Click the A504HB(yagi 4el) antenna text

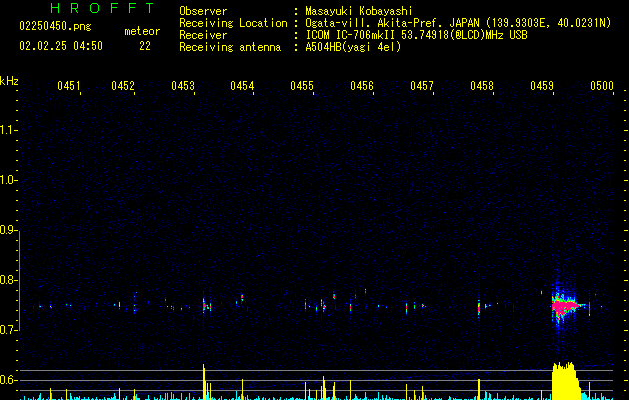coord(353,47)
